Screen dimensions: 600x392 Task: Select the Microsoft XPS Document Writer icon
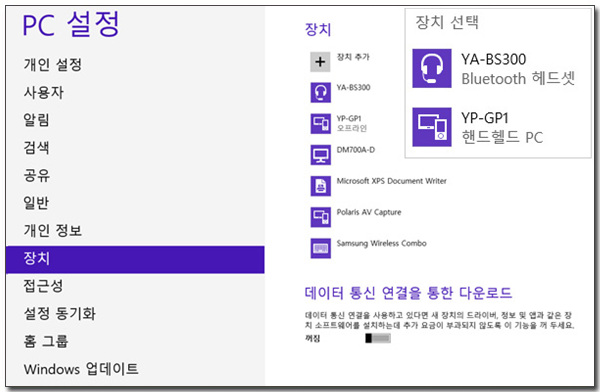[320, 186]
